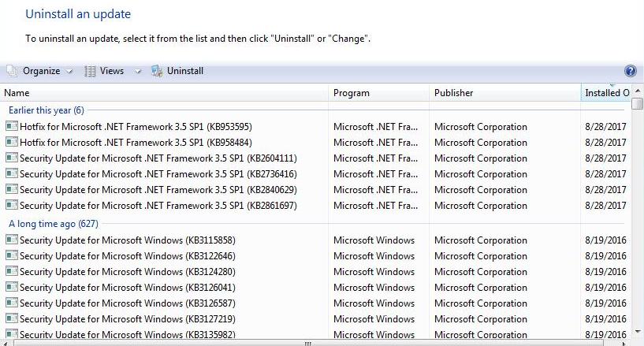The width and height of the screenshot is (644, 346).
Task: Select icon next to KB3126041 update
Action: click(12, 287)
